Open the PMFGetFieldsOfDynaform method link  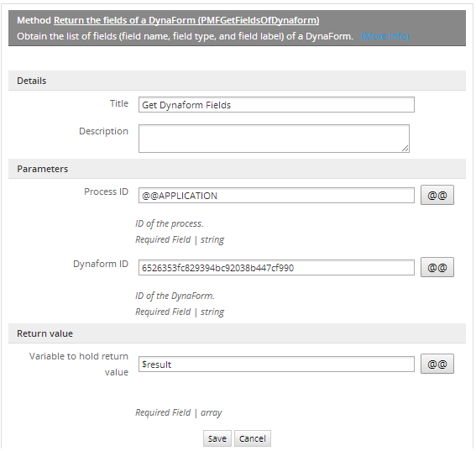tap(186, 20)
